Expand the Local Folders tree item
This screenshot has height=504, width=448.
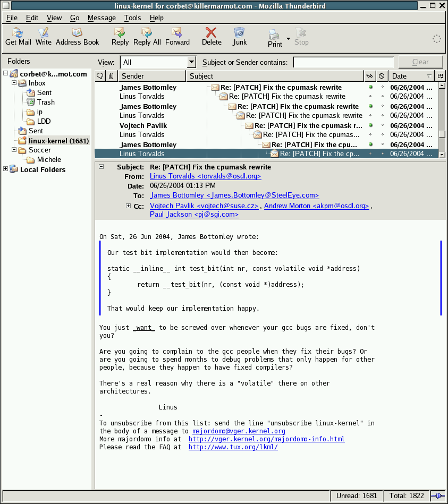pos(5,169)
